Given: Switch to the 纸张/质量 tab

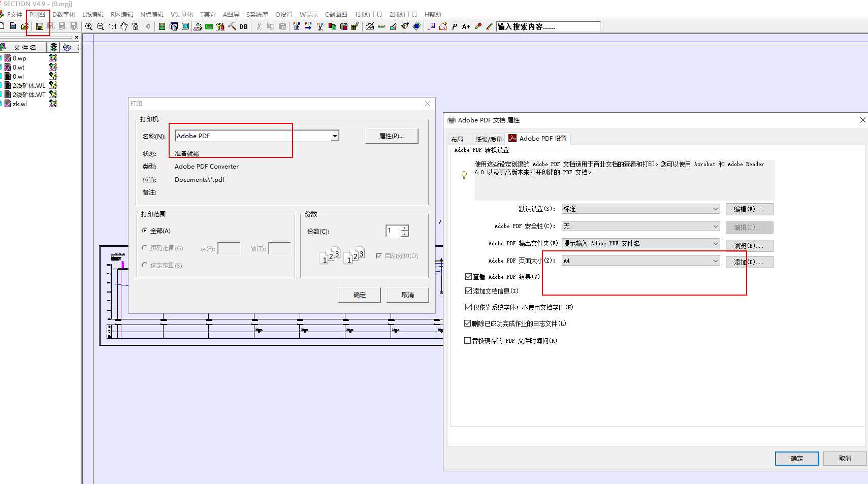Looking at the screenshot, I should tap(489, 139).
